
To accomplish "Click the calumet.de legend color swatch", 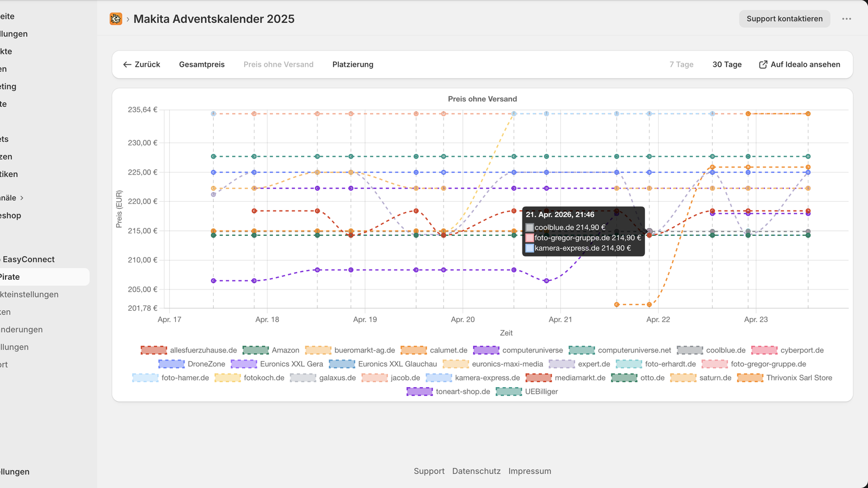I will (x=413, y=350).
